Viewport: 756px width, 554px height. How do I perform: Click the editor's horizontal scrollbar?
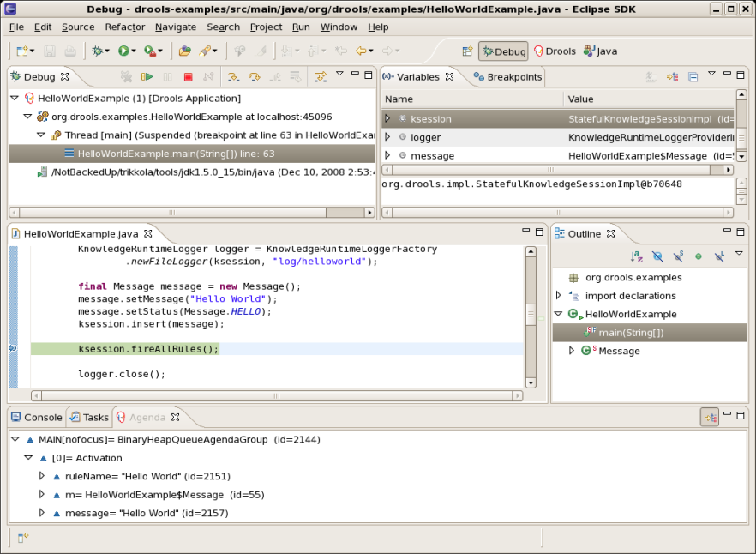274,395
